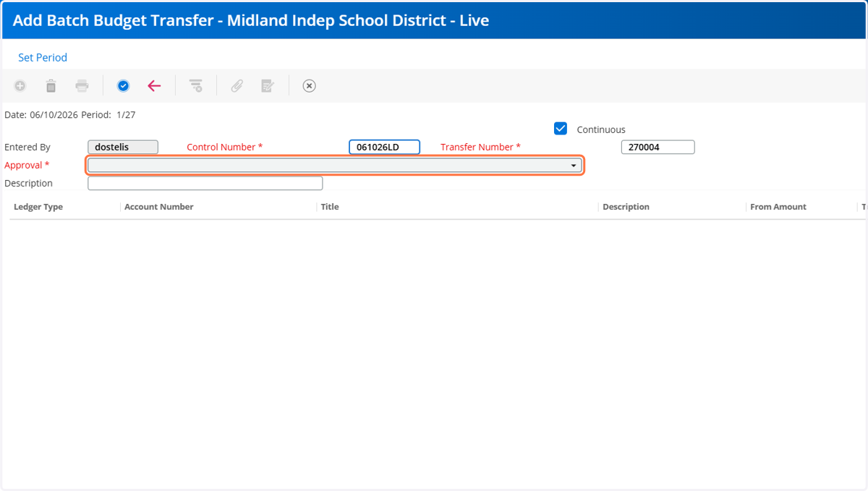
Task: Click the Add Batch Budget Transfer title
Action: (x=251, y=20)
